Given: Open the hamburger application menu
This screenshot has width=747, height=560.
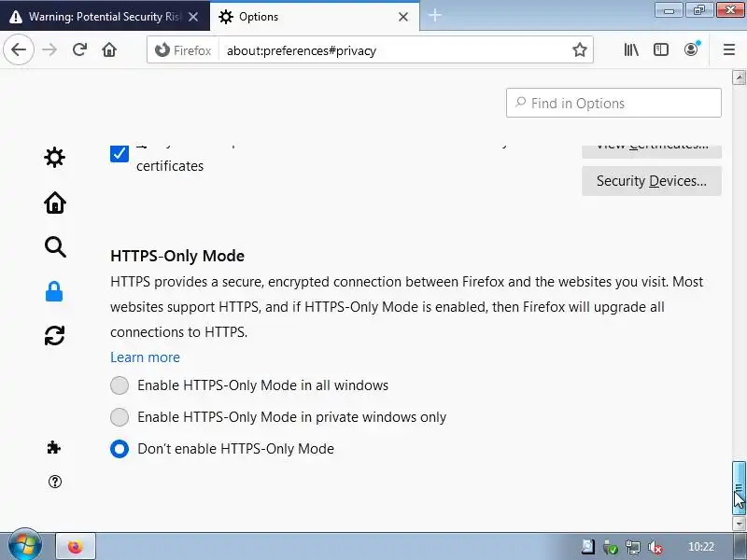Looking at the screenshot, I should pyautogui.click(x=729, y=49).
